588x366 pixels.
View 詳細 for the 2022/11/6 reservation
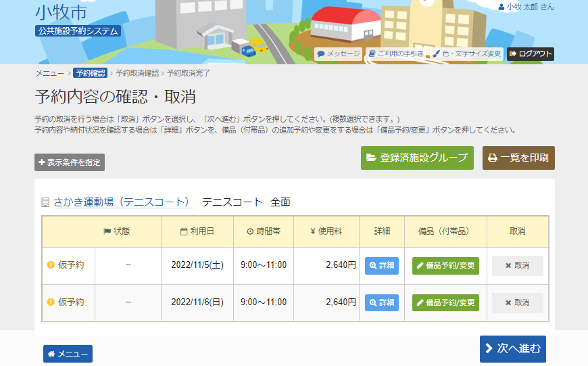pos(382,302)
